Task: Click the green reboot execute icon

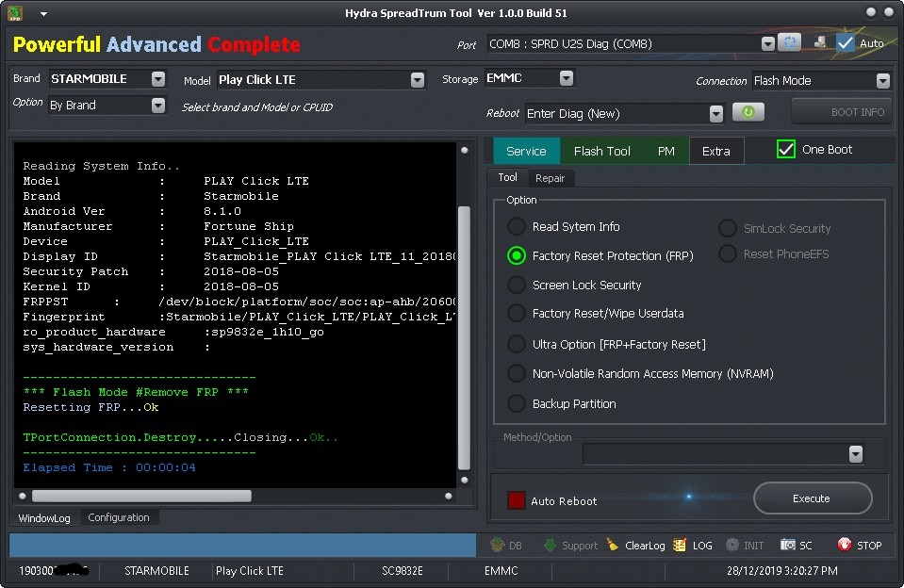Action: [x=748, y=112]
